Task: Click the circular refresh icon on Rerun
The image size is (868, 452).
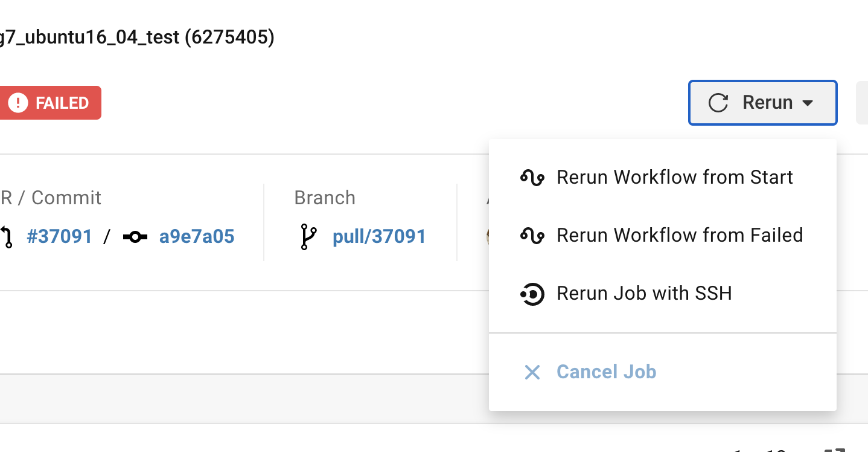Action: click(x=718, y=103)
